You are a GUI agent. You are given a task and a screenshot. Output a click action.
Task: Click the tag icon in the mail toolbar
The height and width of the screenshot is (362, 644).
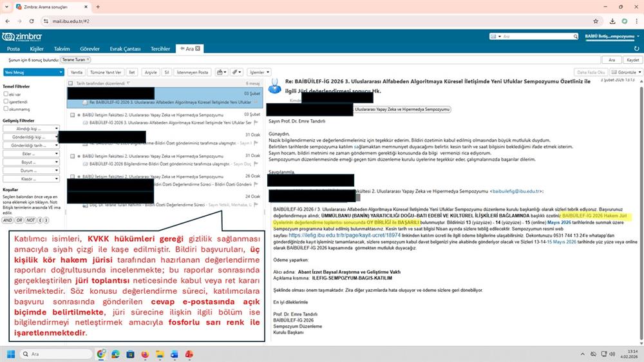point(236,72)
